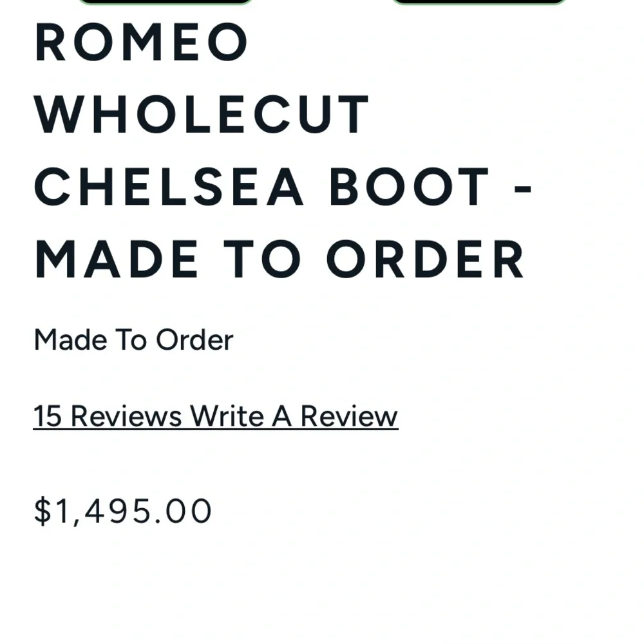Click the left green-outlined button at top

coord(165,2)
